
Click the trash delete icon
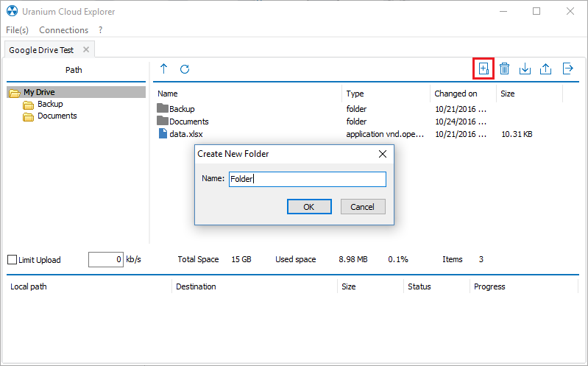504,68
